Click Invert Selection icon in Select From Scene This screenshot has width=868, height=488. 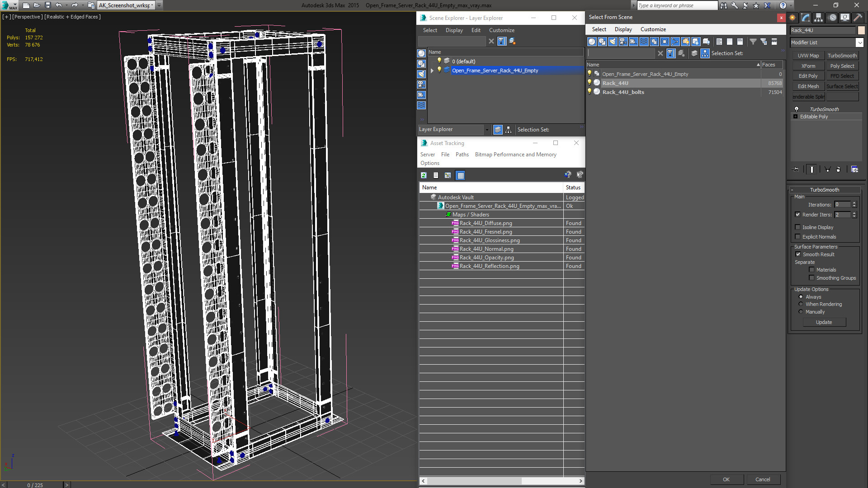coord(740,42)
